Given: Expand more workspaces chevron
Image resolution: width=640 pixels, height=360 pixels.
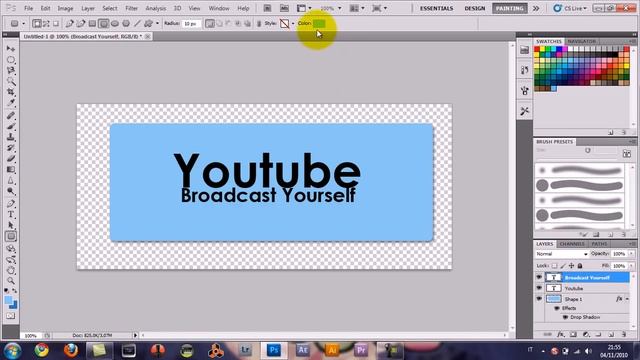Looking at the screenshot, I should coord(536,8).
